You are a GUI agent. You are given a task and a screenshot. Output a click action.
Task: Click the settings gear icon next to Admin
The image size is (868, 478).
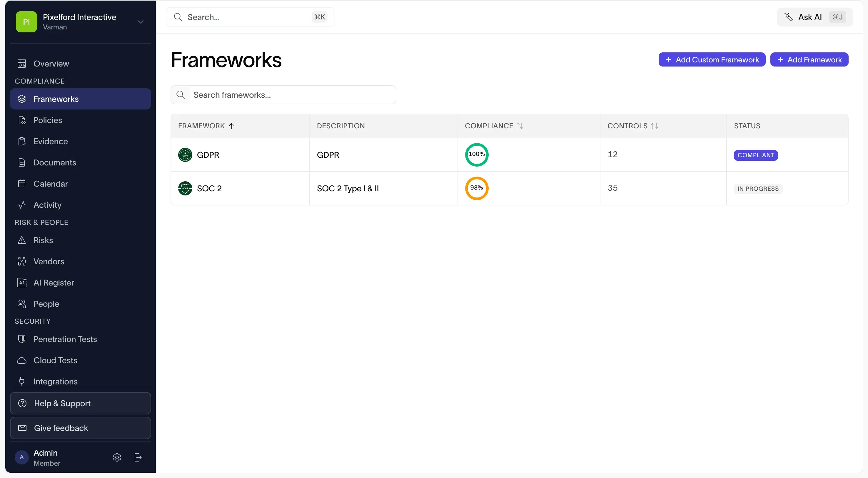[x=117, y=457]
